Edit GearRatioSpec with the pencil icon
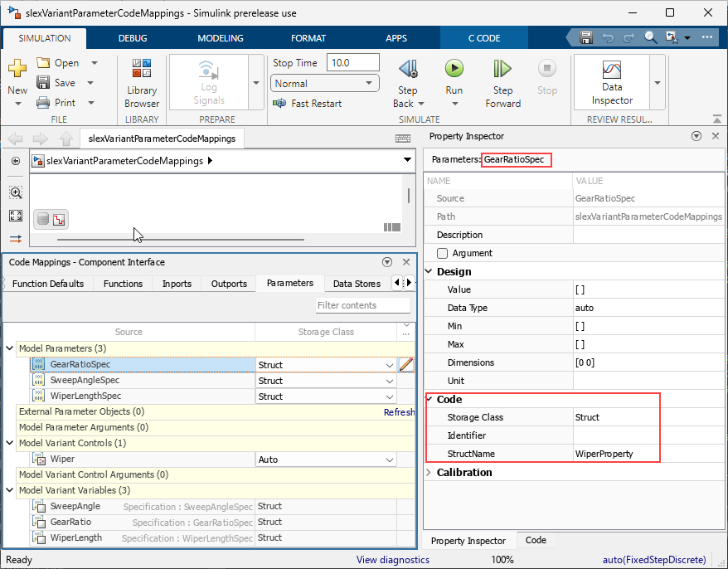Screen dimensions: 728x569 click(405, 363)
